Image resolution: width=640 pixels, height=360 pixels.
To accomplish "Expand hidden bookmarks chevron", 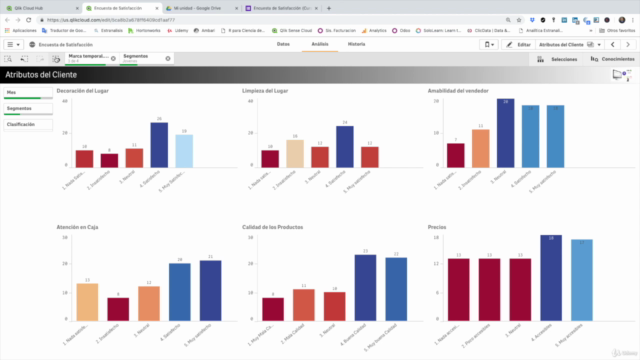I will (x=591, y=31).
